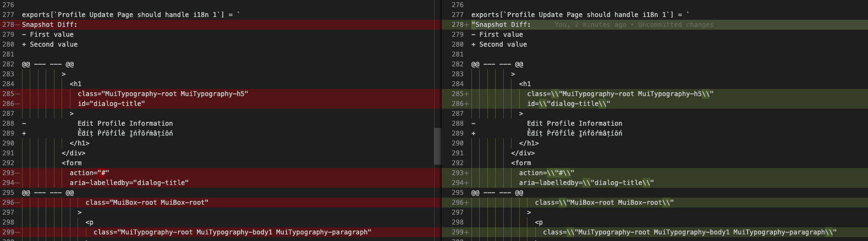Image resolution: width=868 pixels, height=241 pixels.
Task: Click gutter number 296+ in the modified pane
Action: point(460,203)
